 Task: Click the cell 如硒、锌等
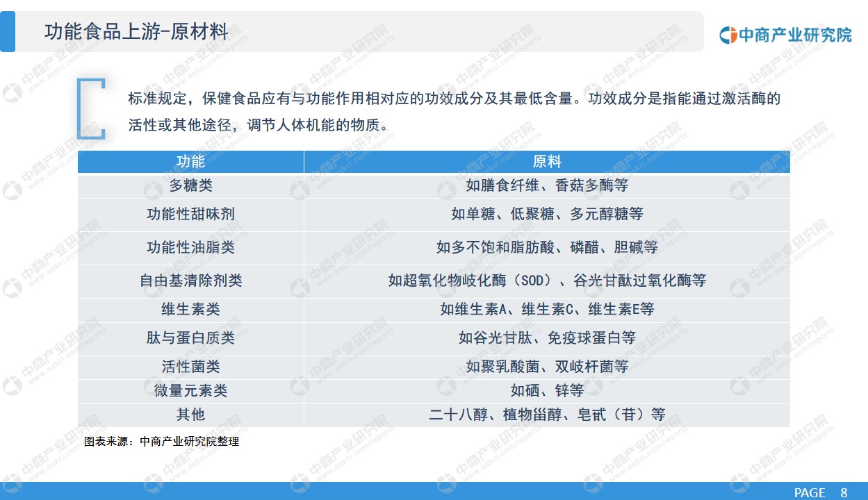tap(547, 391)
